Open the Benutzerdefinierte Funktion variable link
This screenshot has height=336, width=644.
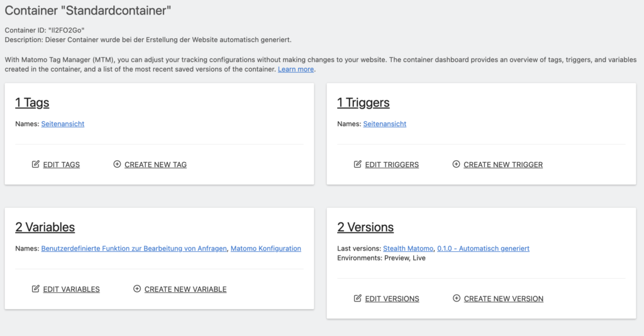pyautogui.click(x=134, y=248)
